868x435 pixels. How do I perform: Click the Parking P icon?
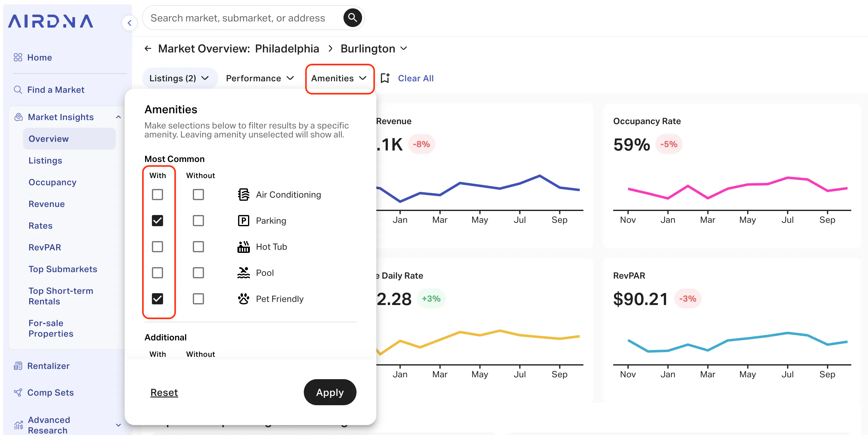[x=244, y=221]
